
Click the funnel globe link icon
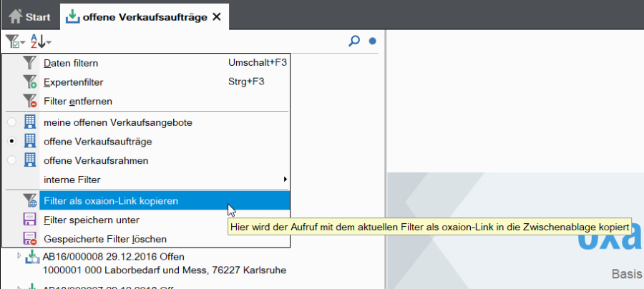click(x=29, y=201)
